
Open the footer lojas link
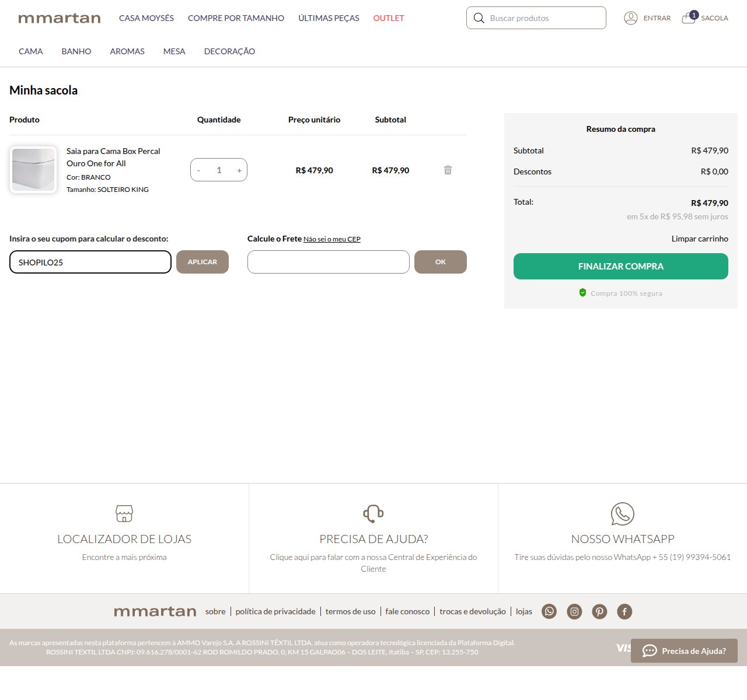pos(524,611)
